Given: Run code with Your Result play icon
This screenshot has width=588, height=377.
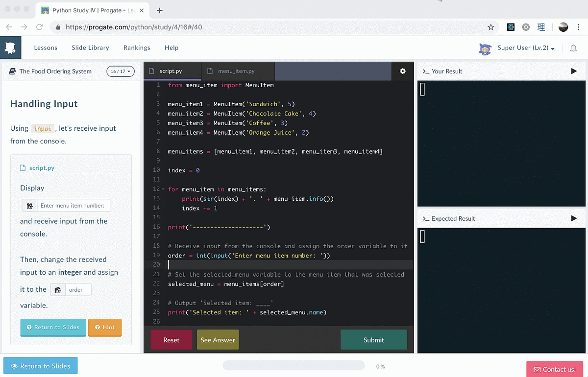Looking at the screenshot, I should tap(574, 71).
